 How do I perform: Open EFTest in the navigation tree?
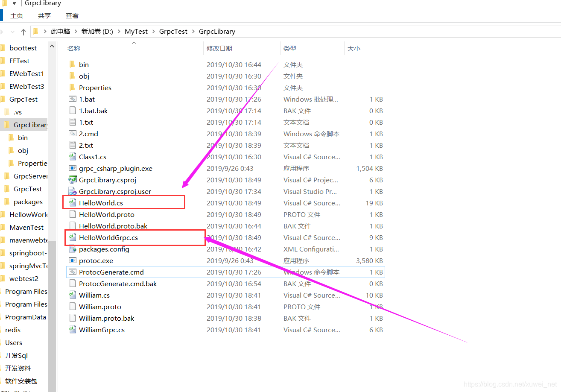(x=19, y=61)
